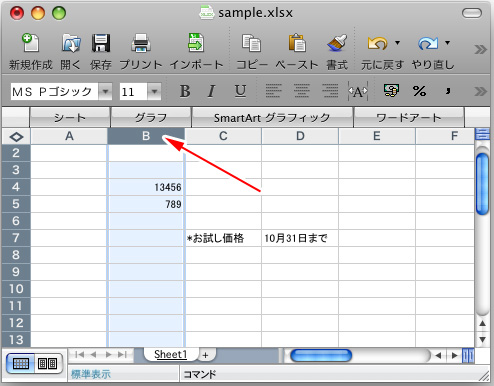Toggle Italic formatting
Screen dimensions: 494x386
(x=211, y=91)
